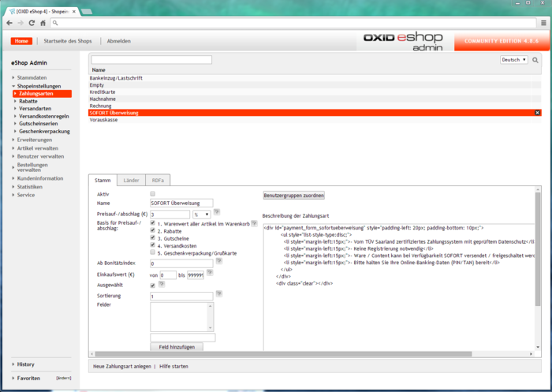Uncheck the Gutscheine basis checkbox
The height and width of the screenshot is (392, 552).
pyautogui.click(x=152, y=237)
